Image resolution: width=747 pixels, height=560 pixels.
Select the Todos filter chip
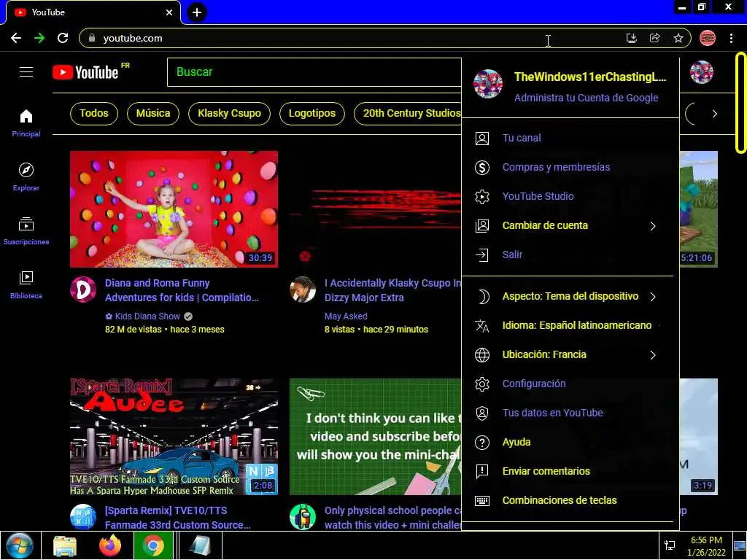(x=94, y=114)
